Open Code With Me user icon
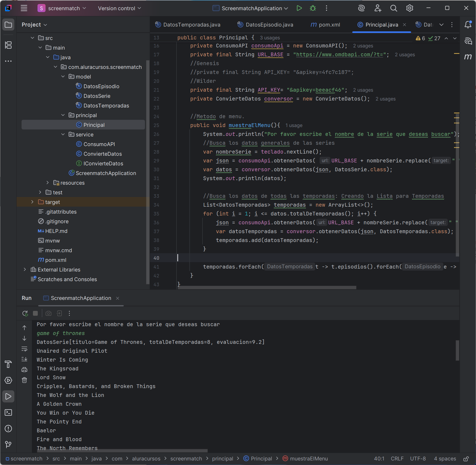 coord(378,8)
